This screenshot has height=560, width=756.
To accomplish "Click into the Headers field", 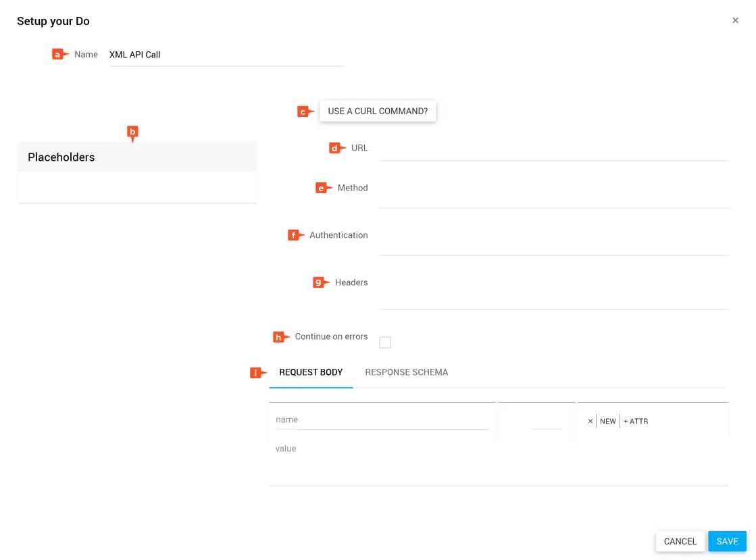I will pyautogui.click(x=554, y=292).
